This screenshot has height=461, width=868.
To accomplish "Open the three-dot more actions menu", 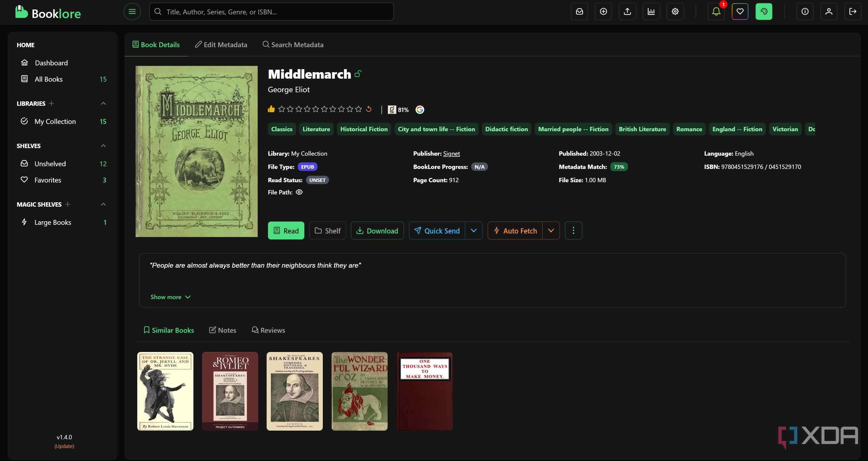I will (573, 230).
